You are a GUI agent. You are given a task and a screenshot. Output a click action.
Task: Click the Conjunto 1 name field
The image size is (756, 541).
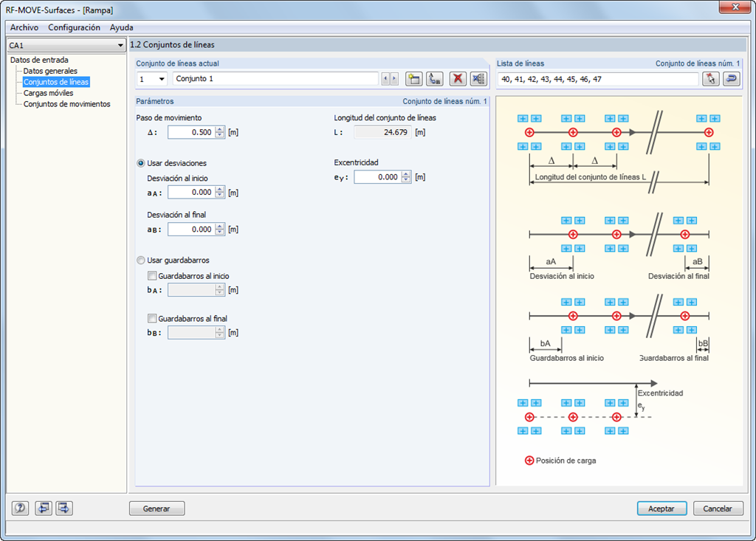tap(275, 78)
